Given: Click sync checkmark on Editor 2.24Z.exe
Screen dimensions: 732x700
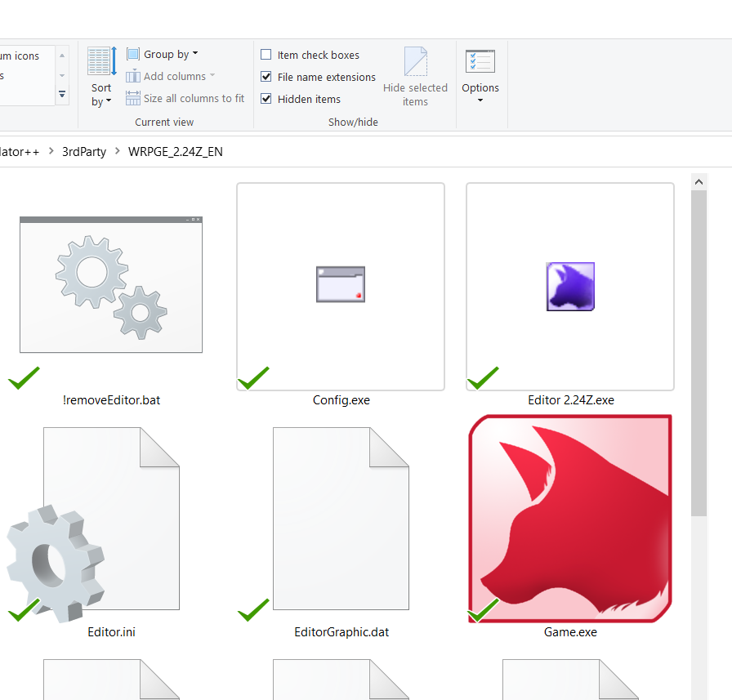Looking at the screenshot, I should coord(483,378).
